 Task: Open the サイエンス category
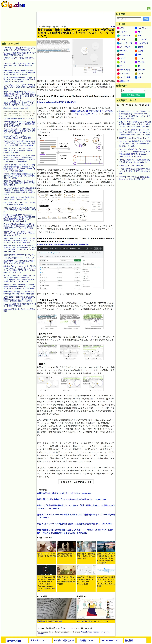124,51
